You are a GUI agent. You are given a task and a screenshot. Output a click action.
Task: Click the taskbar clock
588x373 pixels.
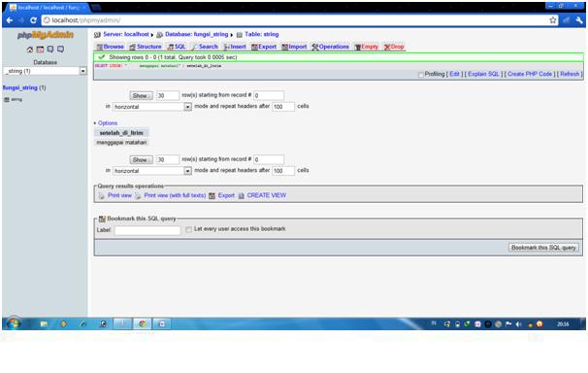click(563, 323)
